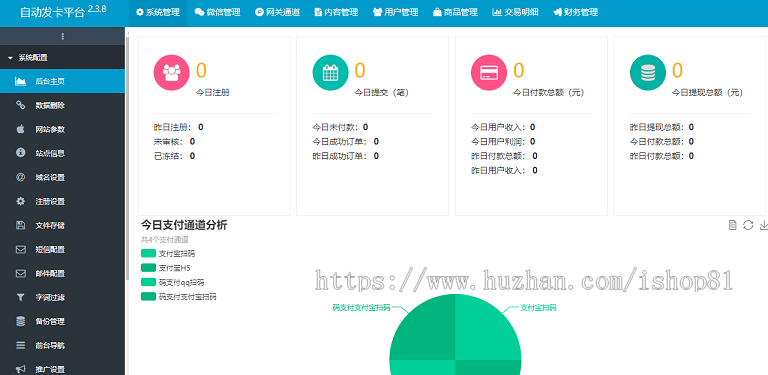Click the teal calendar icon for 今日提交
Image resolution: width=768 pixels, height=375 pixels.
click(x=331, y=72)
